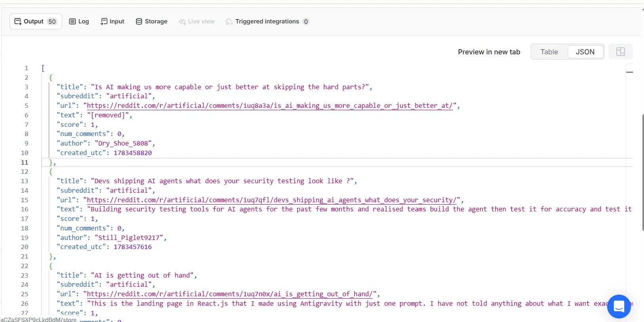Switch to the Log tab

click(x=79, y=21)
